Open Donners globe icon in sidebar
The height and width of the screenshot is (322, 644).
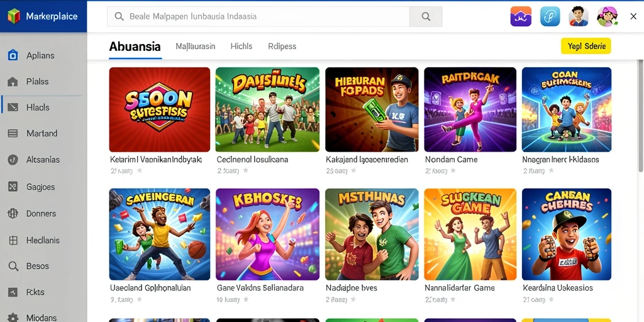(13, 214)
